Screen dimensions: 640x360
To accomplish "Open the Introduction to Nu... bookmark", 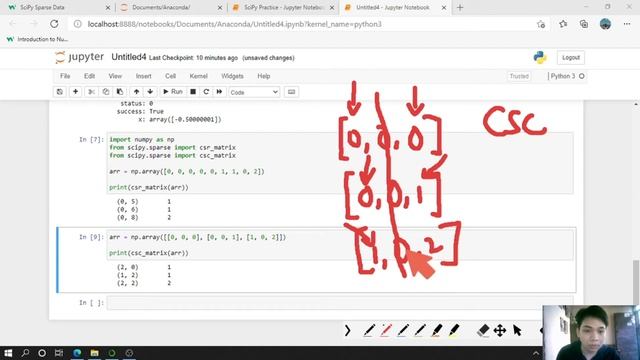I will click(38, 39).
